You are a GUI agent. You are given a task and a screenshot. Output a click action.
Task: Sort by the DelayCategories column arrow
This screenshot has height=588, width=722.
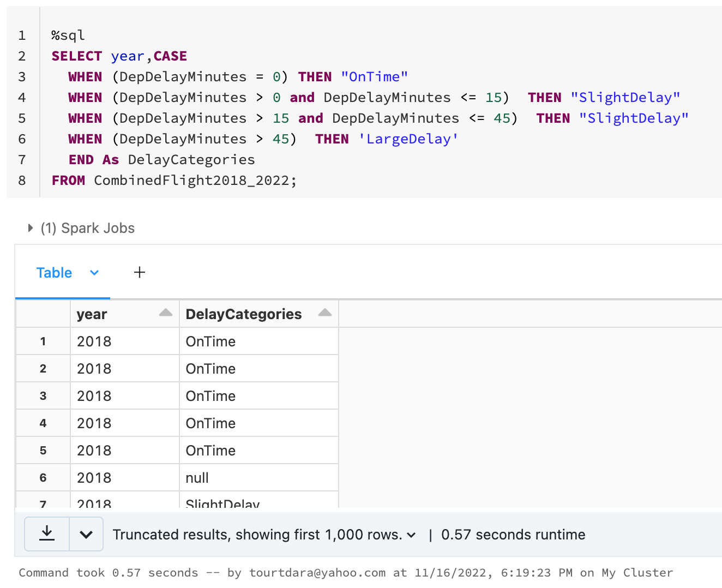(325, 313)
